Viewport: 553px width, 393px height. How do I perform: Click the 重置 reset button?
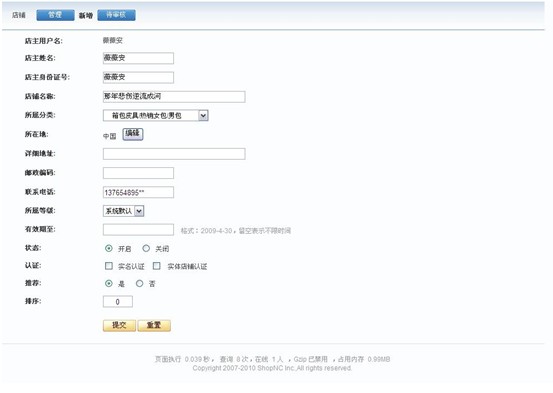click(x=154, y=325)
